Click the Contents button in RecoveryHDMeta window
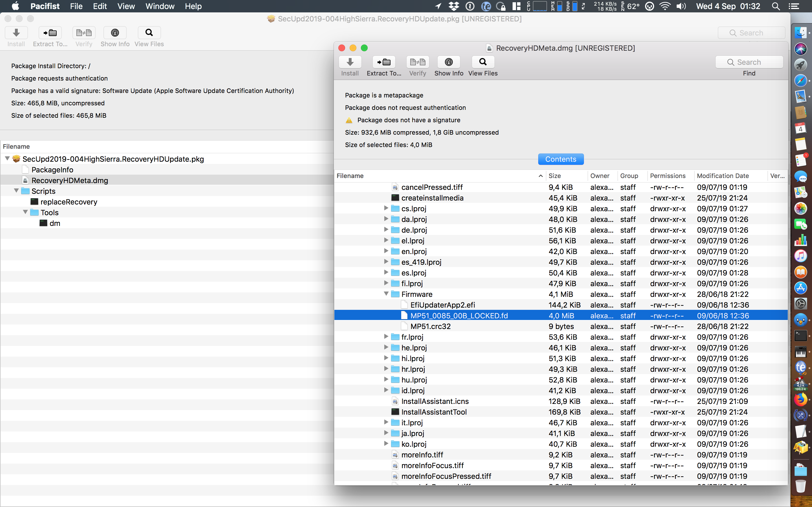812x507 pixels. coord(560,159)
